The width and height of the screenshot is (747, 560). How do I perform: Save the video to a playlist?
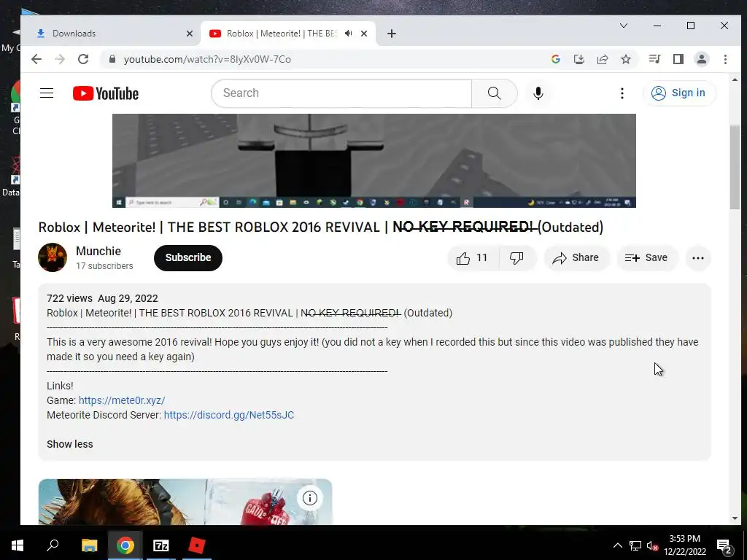click(646, 257)
